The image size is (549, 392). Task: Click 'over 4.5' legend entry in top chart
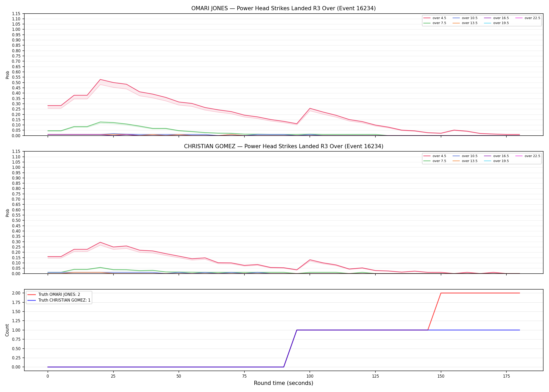pyautogui.click(x=435, y=18)
